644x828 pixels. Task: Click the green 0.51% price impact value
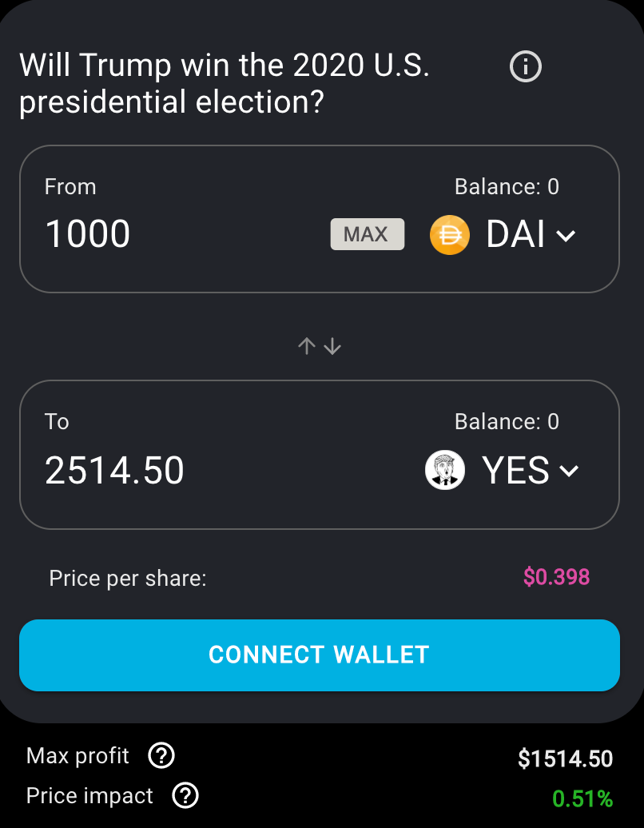pos(582,798)
